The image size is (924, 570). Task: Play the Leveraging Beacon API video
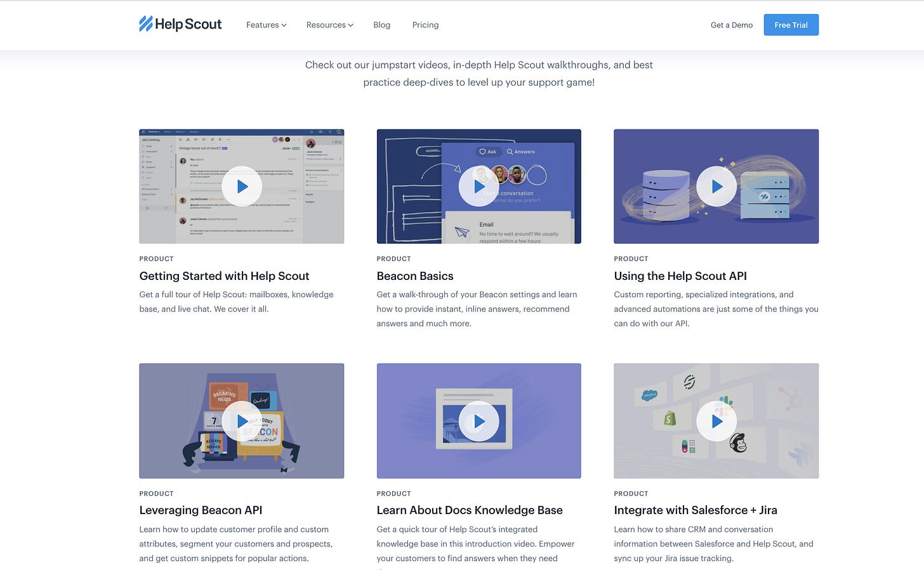242,421
